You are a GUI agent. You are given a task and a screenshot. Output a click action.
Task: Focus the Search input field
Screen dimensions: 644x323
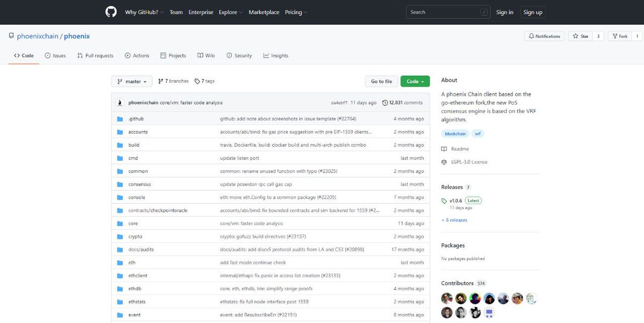pyautogui.click(x=448, y=12)
